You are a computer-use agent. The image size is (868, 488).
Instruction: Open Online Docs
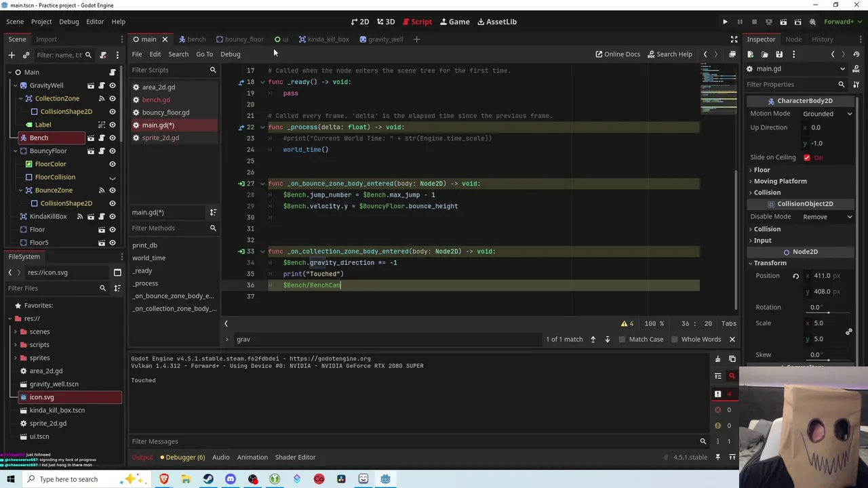617,54
